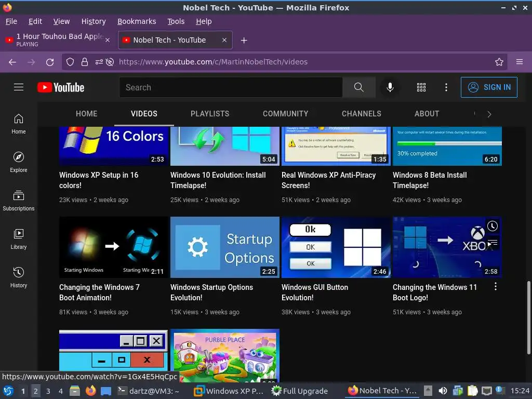
Task: Open action menu for Windows 11 Boot Logo video
Action: click(x=495, y=286)
